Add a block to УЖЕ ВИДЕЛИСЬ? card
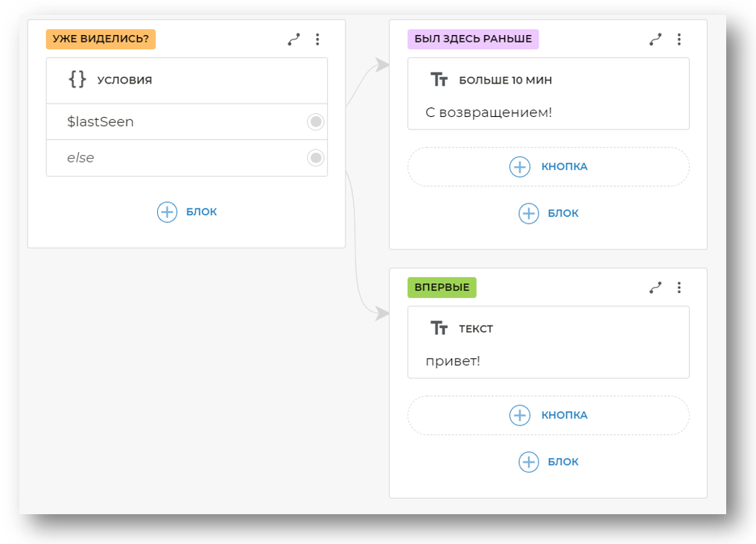Viewport: 756px width, 544px height. click(x=168, y=212)
